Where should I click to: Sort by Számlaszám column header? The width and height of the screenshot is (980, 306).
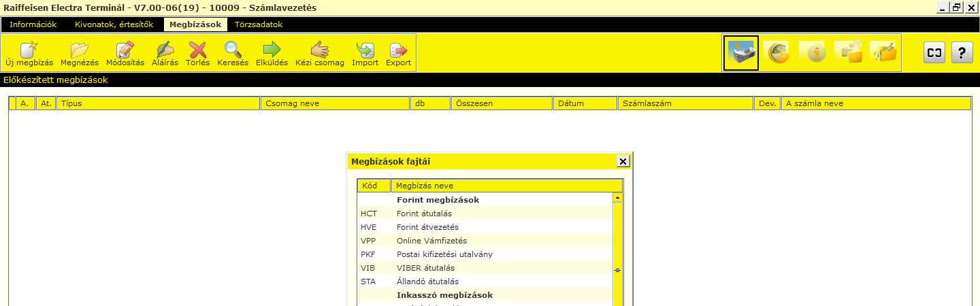click(686, 103)
